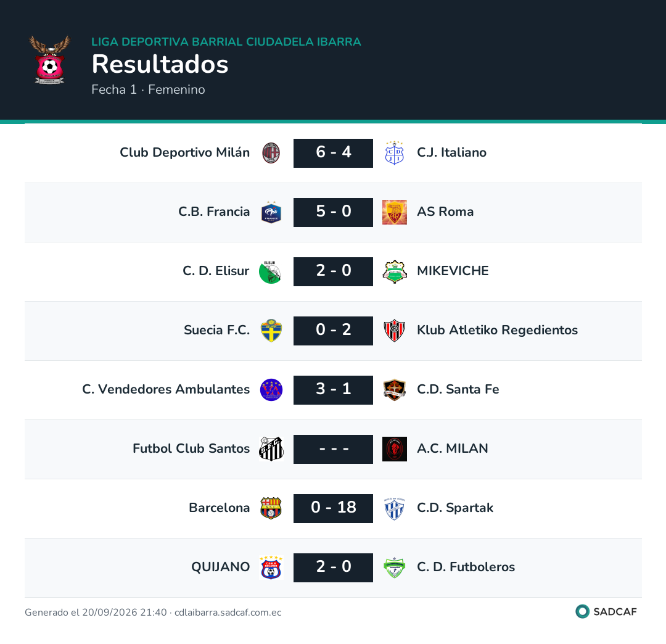Click the pending "- - -" score box
The image size is (666, 644).
click(333, 449)
